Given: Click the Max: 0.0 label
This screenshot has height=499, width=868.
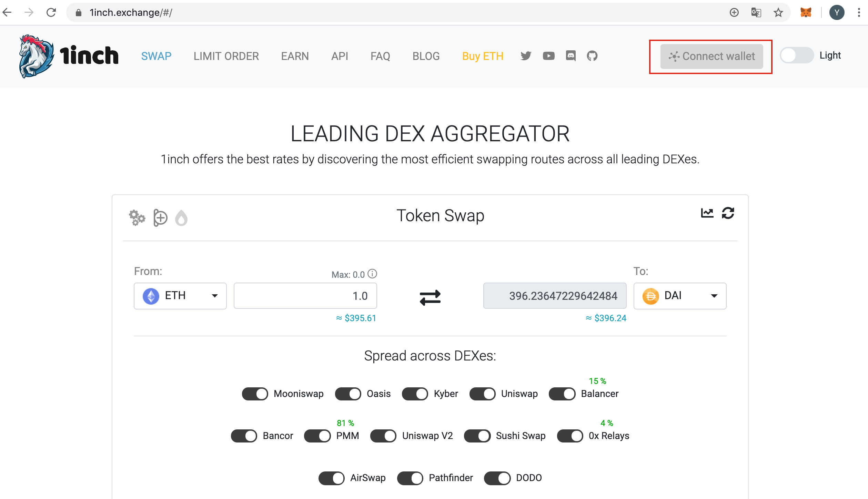Looking at the screenshot, I should [x=348, y=275].
